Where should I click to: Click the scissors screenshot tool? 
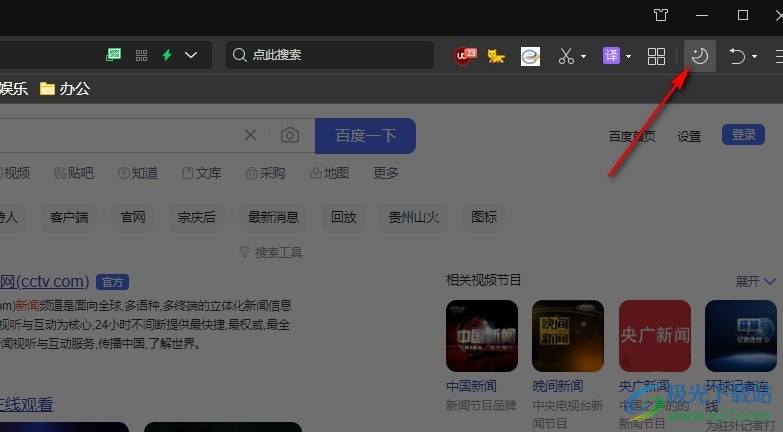[566, 56]
